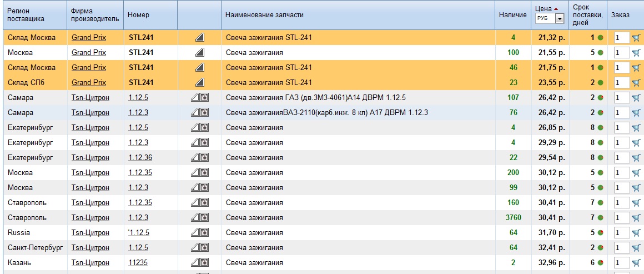Add the 21,32 р. STL241 row to cart
The width and height of the screenshot is (644, 274).
pos(636,38)
